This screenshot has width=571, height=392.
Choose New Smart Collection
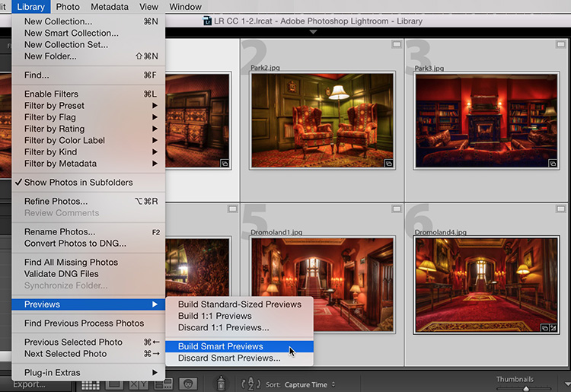(88, 33)
